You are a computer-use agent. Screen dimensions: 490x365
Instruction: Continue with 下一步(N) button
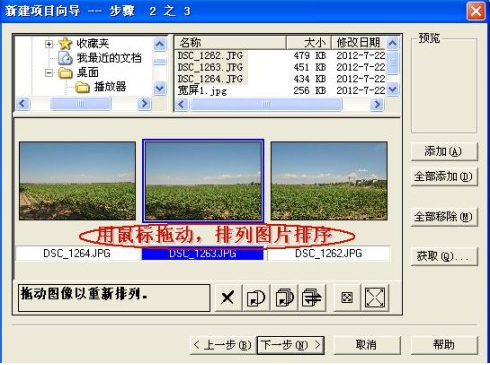[291, 345]
